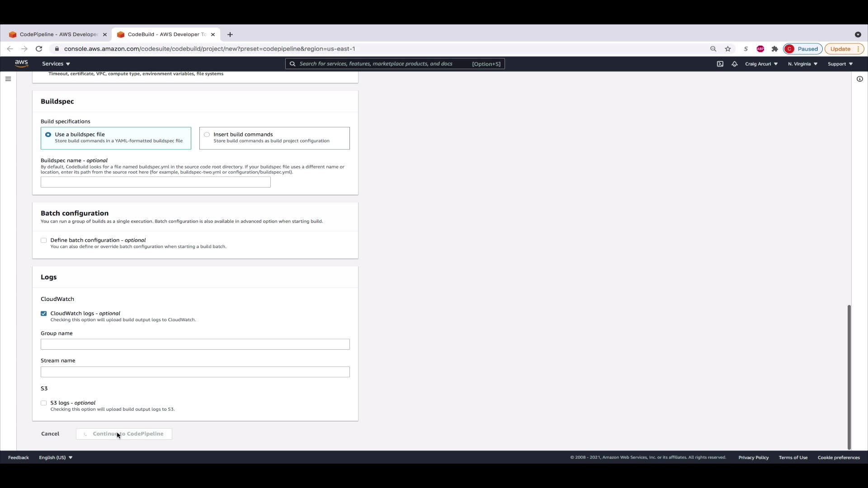Enable Define batch configuration checkbox
This screenshot has width=868, height=488.
coord(44,240)
